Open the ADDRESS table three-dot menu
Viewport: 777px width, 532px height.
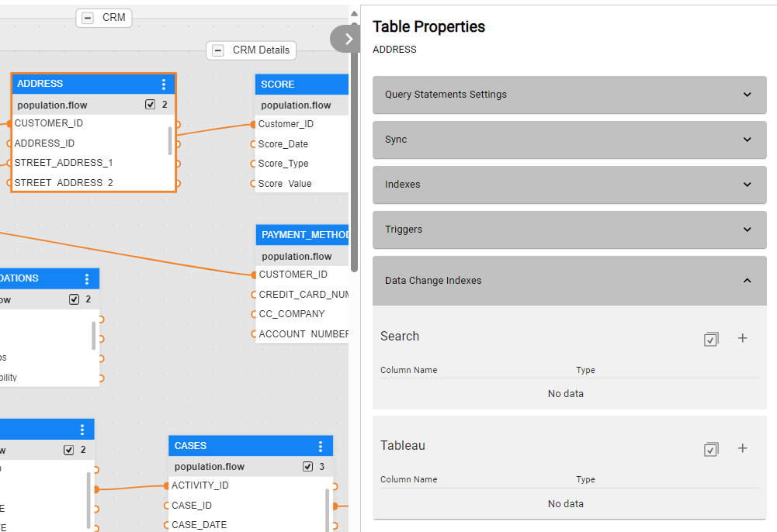coord(164,85)
